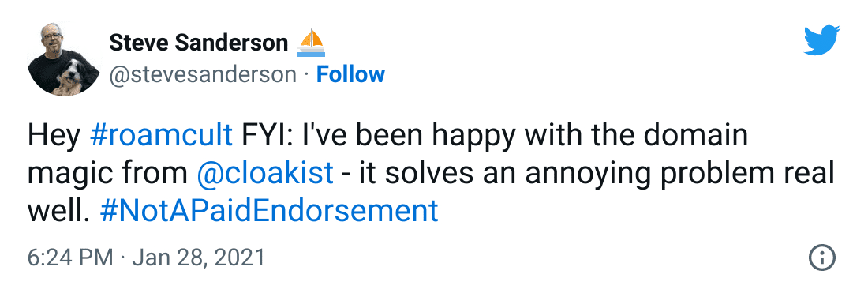Screen dimensions: 868x297
Task: Follow Steve Sanderson
Action: 350,74
